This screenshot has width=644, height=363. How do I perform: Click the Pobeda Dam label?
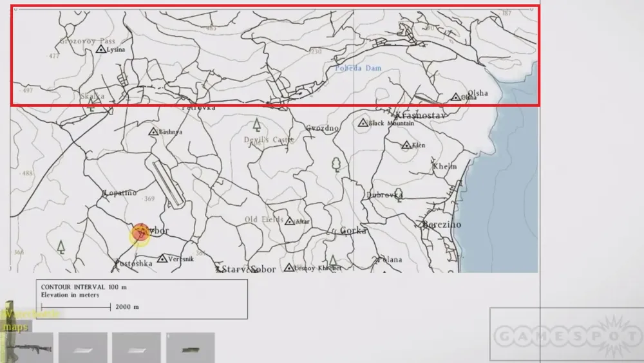pos(358,68)
